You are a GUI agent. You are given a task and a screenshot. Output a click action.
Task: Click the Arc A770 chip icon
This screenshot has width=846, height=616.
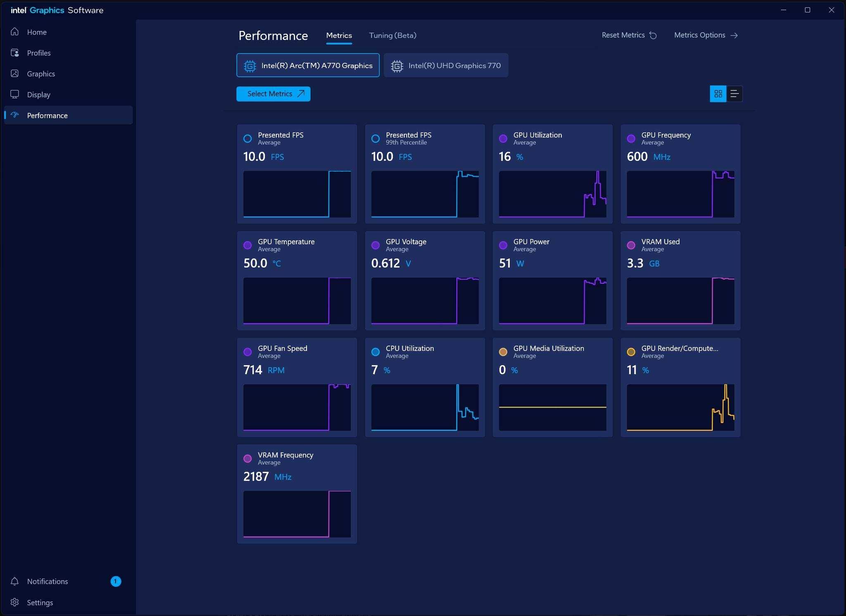[250, 66]
